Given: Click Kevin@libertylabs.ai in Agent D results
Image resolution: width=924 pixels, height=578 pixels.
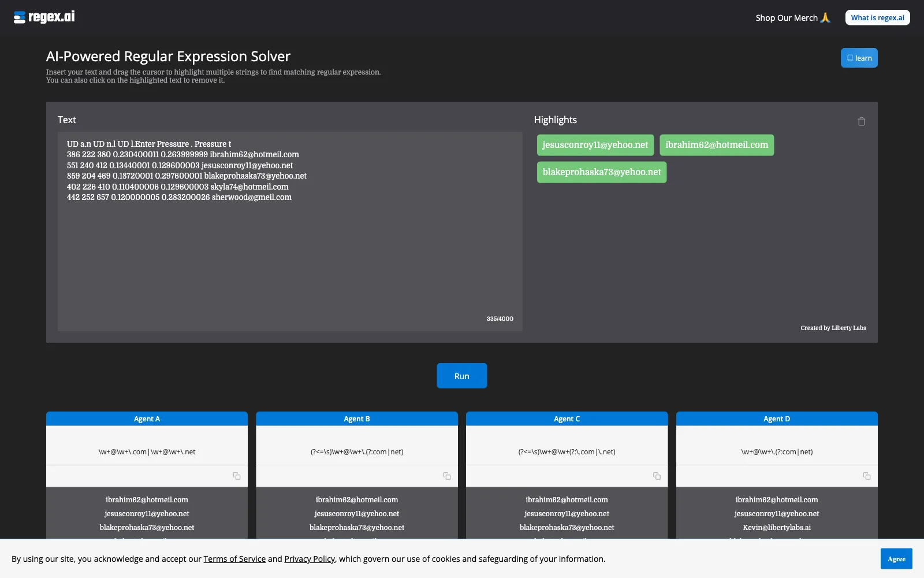Looking at the screenshot, I should [x=777, y=528].
